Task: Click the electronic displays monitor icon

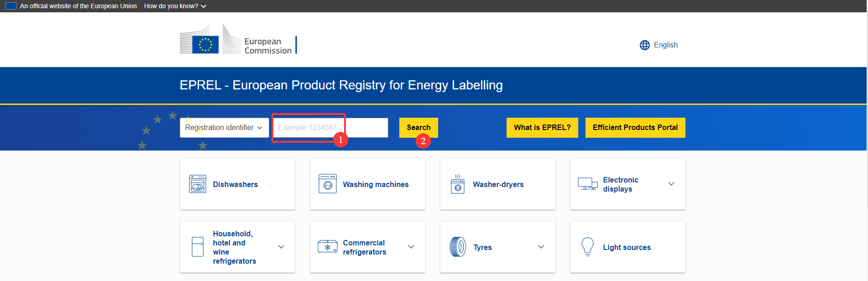Action: (x=587, y=184)
